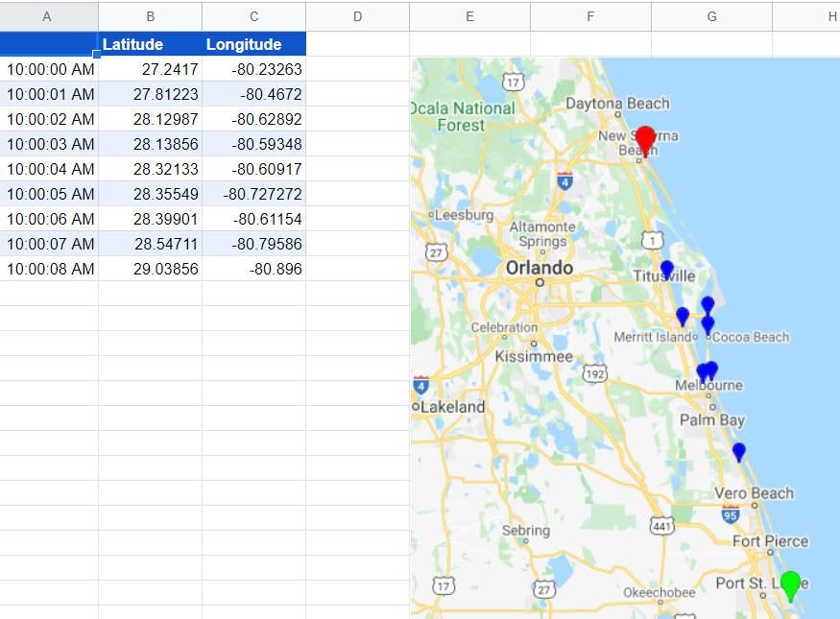Select the blue pin above Vero Beach
The image size is (840, 619).
(737, 449)
